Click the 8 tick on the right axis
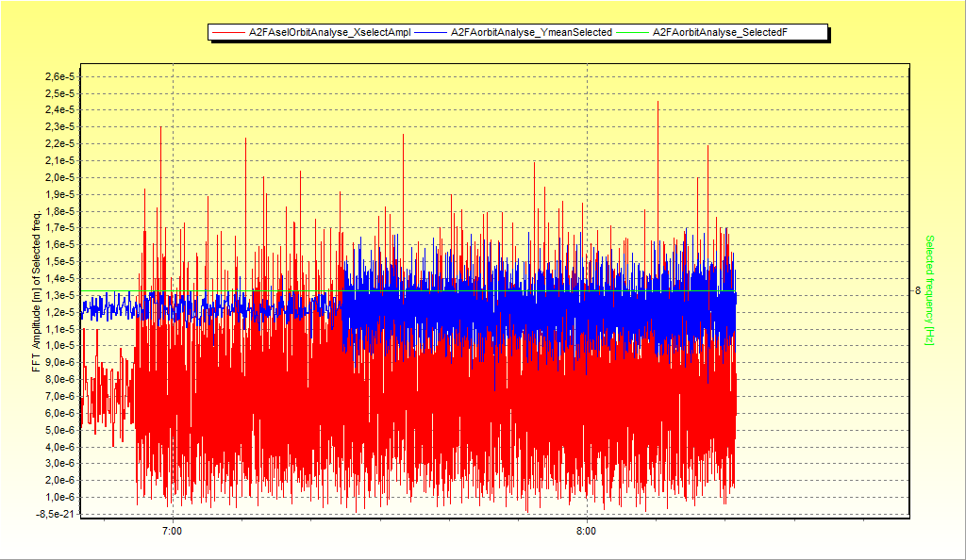966x560 pixels. click(x=917, y=291)
